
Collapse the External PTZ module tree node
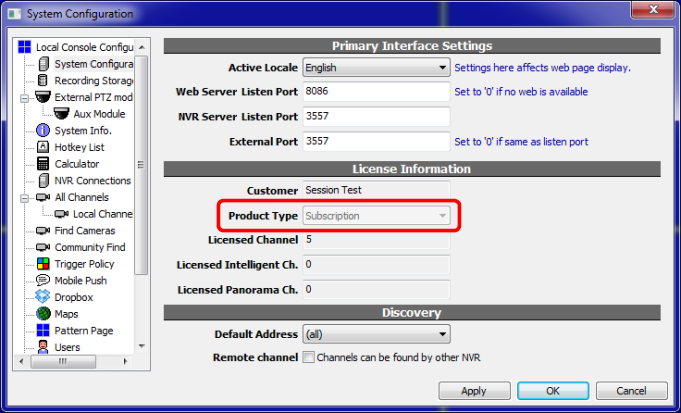pos(24,98)
